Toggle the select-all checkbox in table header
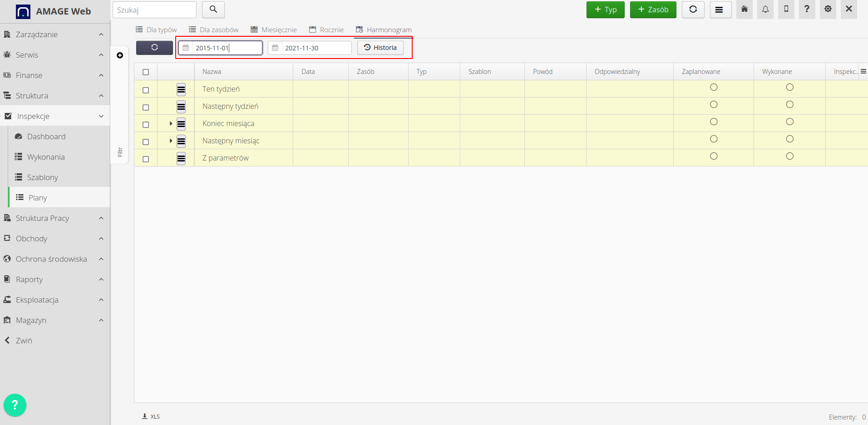 (146, 72)
